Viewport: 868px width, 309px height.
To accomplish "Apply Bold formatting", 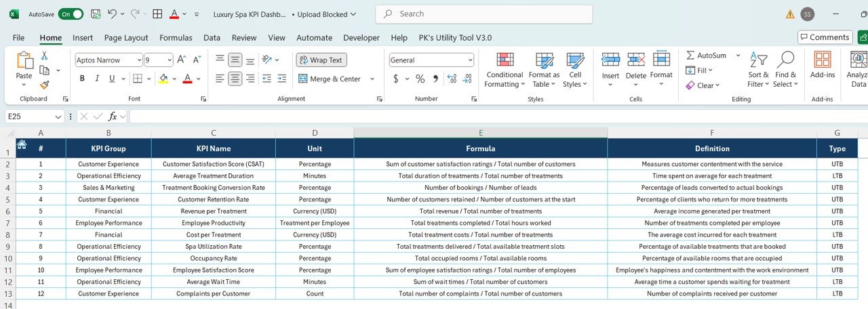I will 82,79.
